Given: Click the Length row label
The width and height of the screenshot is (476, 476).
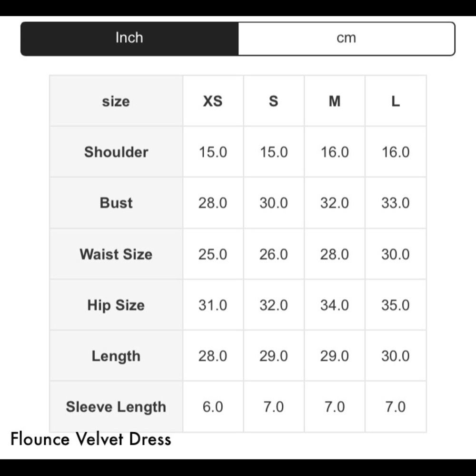Looking at the screenshot, I should point(116,356).
